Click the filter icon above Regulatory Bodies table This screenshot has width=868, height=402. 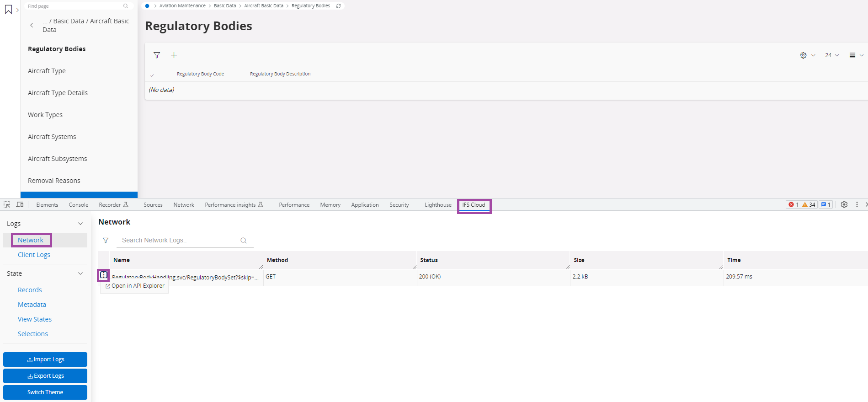coord(157,55)
